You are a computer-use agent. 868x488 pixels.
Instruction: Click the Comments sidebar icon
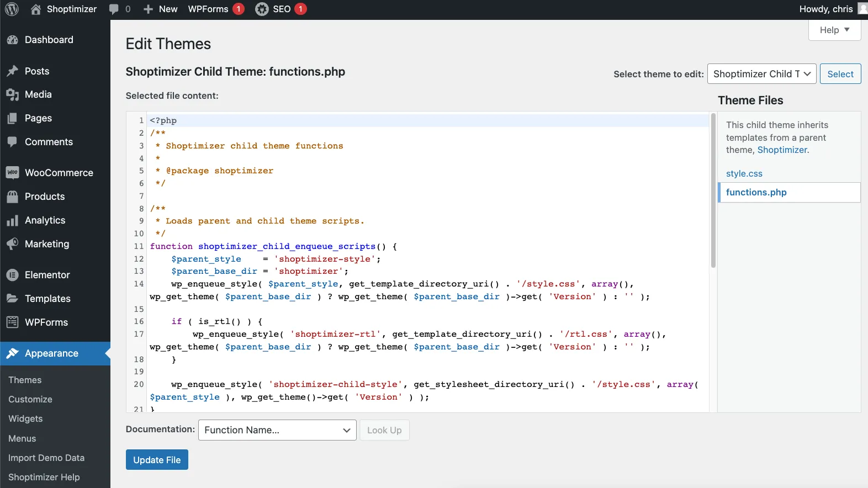(x=12, y=142)
